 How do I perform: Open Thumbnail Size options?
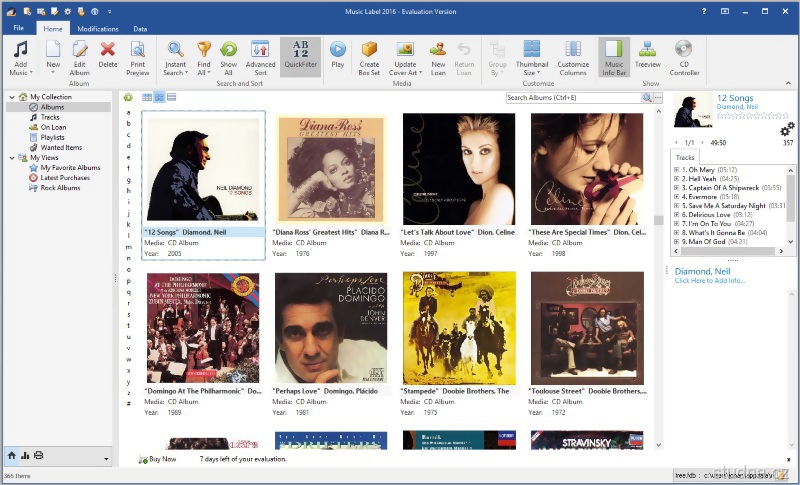coord(532,58)
